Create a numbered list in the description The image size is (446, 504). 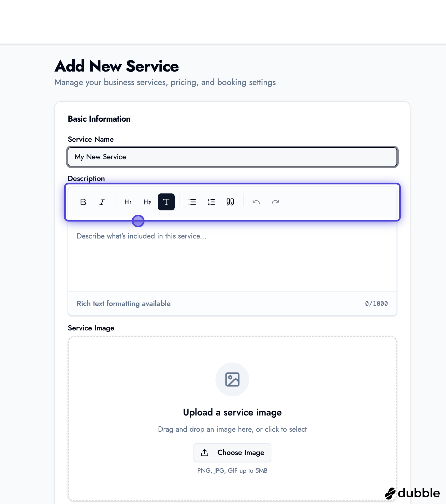pos(211,202)
